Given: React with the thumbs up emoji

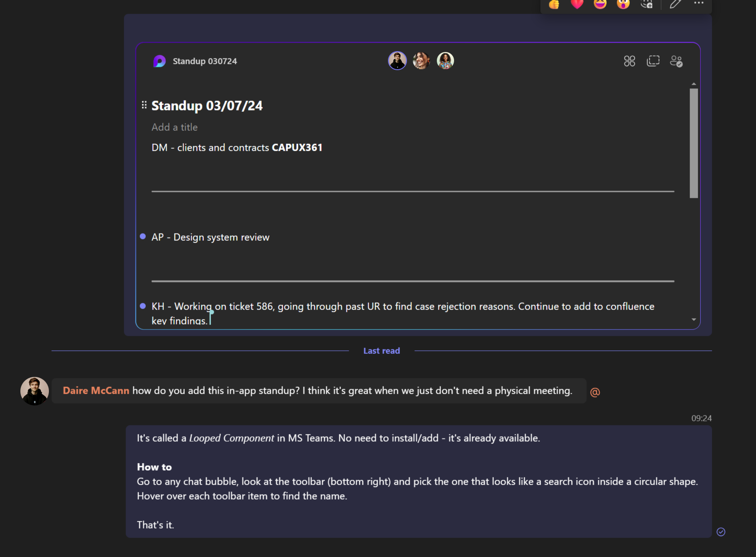Looking at the screenshot, I should [554, 4].
